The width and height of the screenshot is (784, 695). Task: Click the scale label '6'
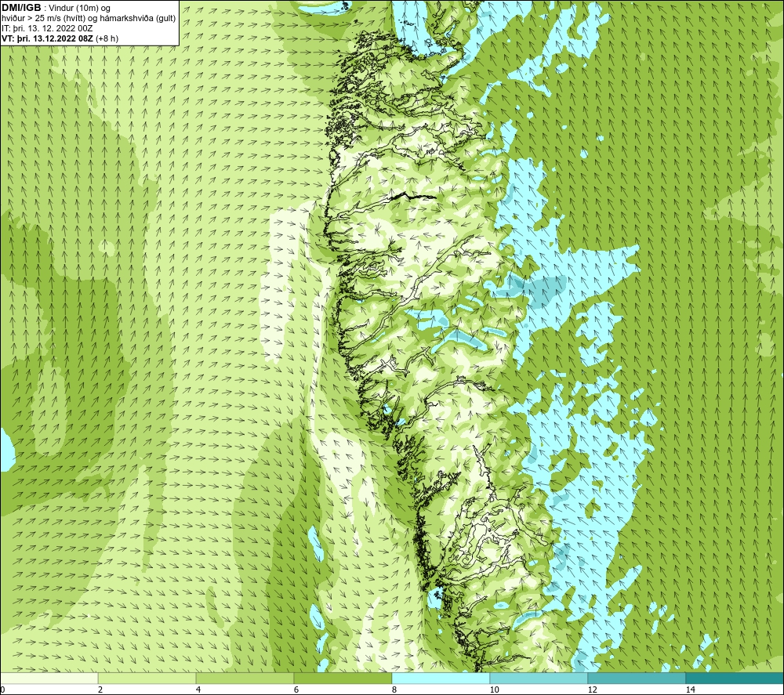pos(296,690)
